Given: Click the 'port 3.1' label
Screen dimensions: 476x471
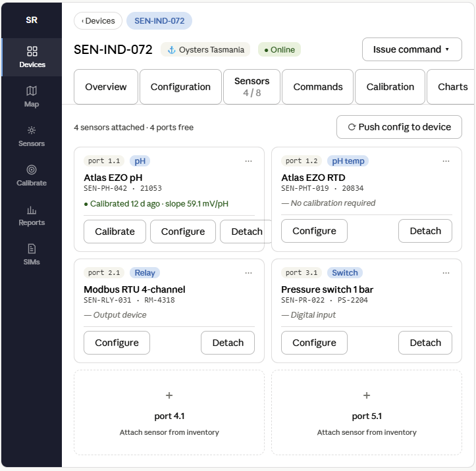Looking at the screenshot, I should [302, 273].
